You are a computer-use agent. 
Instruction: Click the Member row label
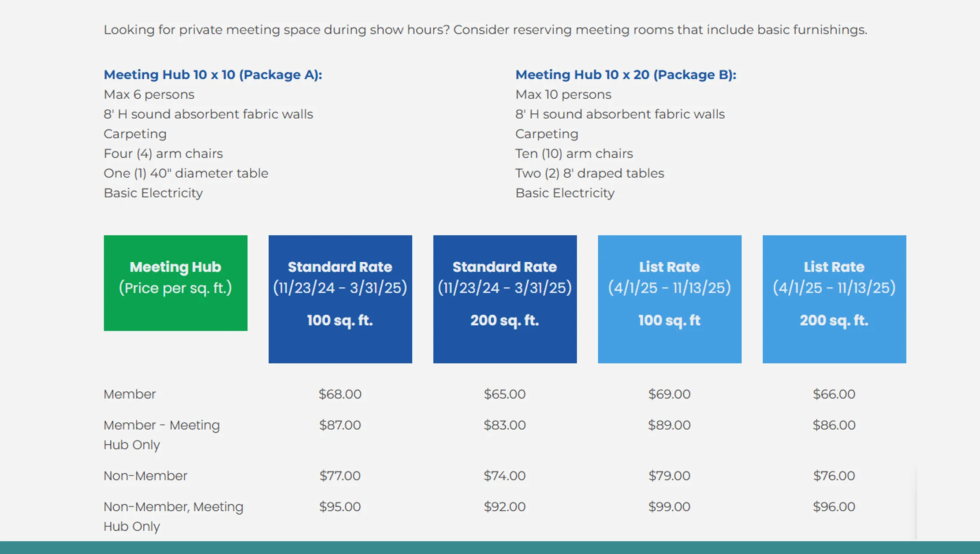point(130,394)
